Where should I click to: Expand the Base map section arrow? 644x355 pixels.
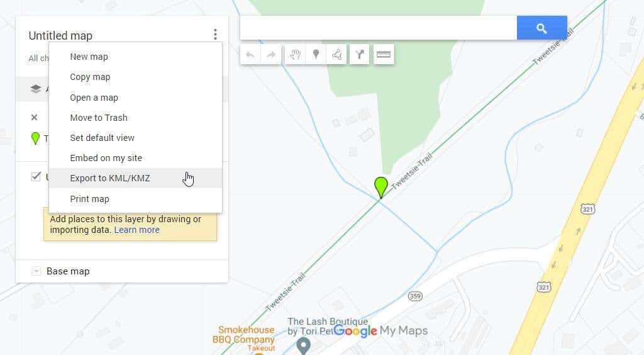36,271
